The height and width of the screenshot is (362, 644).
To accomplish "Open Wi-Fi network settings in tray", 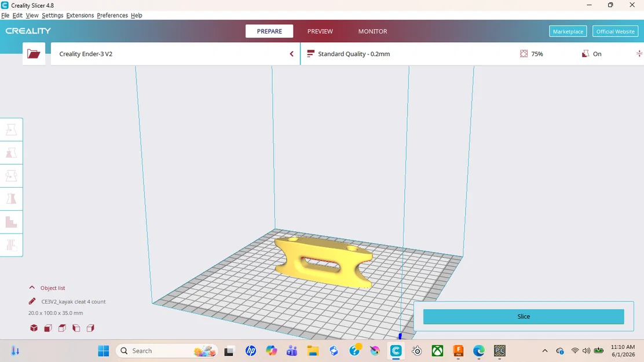I will pyautogui.click(x=575, y=351).
